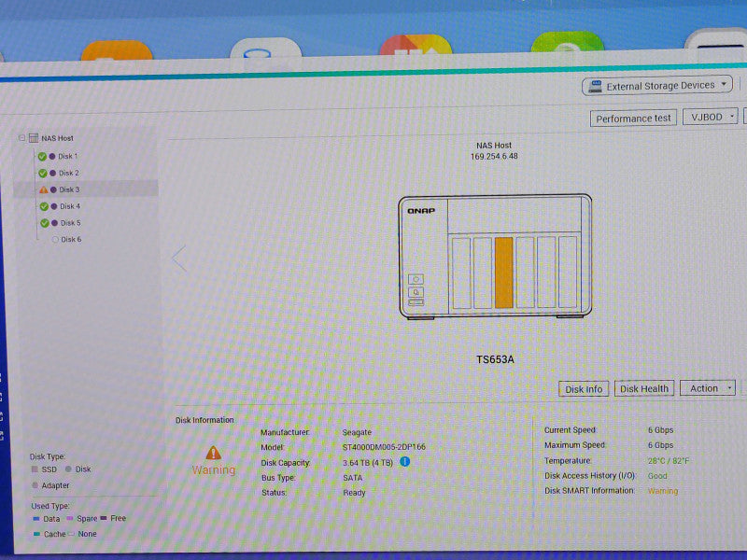Open the VJBOD dropdown menu
Screen dimensions: 747x560
[x=711, y=117]
